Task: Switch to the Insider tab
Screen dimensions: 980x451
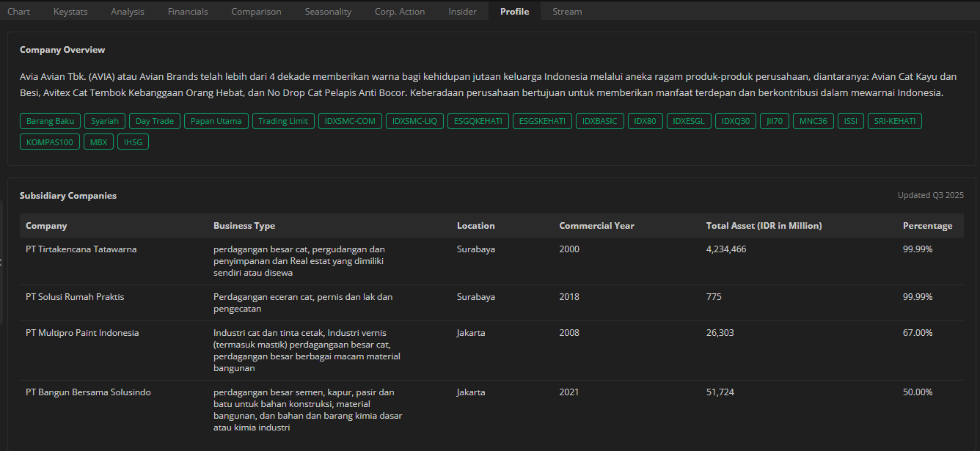Action: 462,11
